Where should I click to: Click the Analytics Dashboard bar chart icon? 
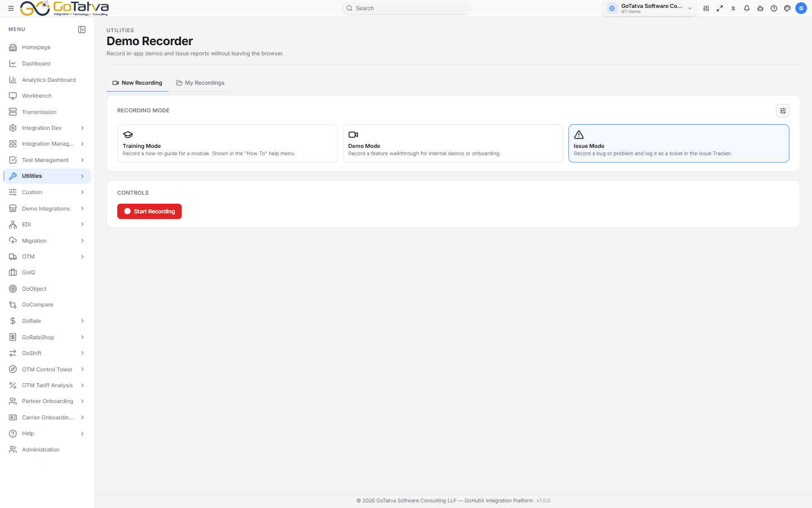[x=13, y=80]
